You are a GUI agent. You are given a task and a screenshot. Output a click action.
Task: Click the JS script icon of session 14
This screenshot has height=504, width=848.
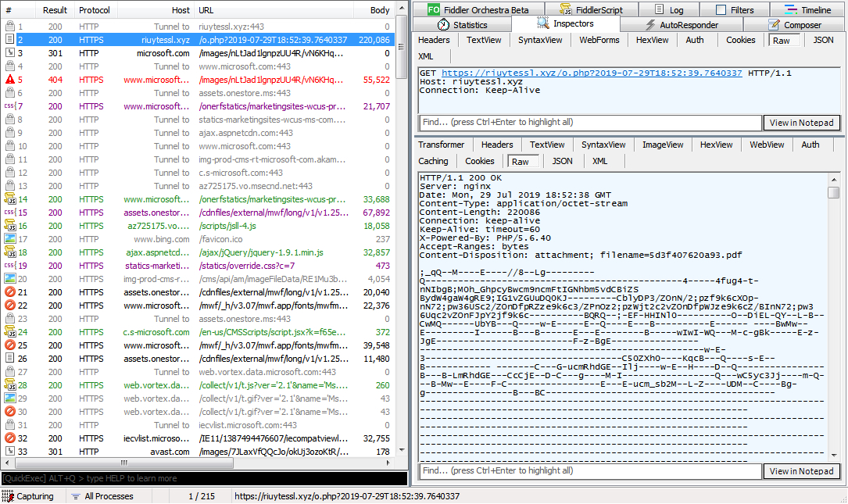pyautogui.click(x=9, y=199)
